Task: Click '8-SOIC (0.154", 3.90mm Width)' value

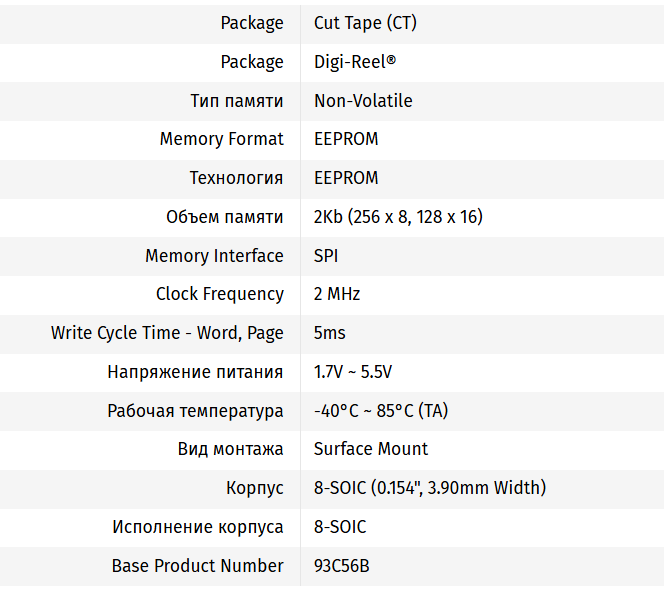Action: click(x=430, y=488)
